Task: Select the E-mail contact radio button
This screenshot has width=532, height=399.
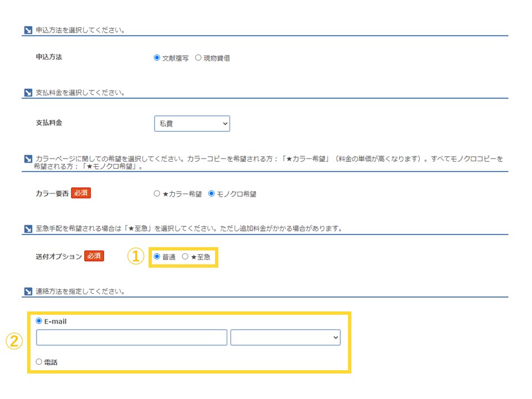Action: (39, 321)
